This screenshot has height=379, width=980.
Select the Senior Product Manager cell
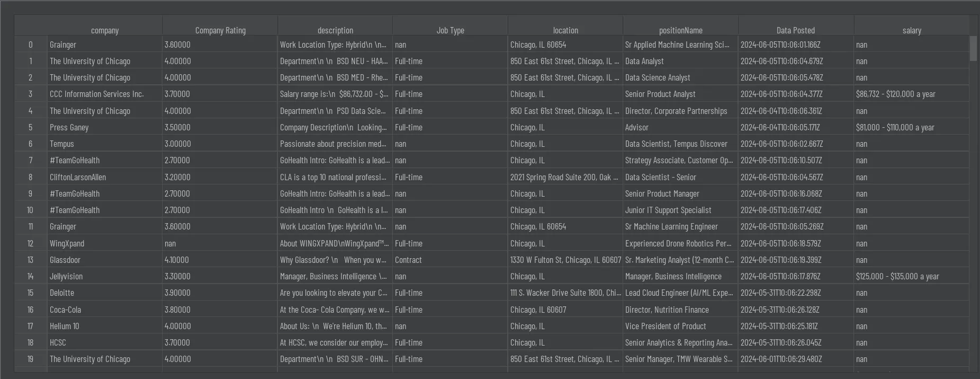[680, 193]
